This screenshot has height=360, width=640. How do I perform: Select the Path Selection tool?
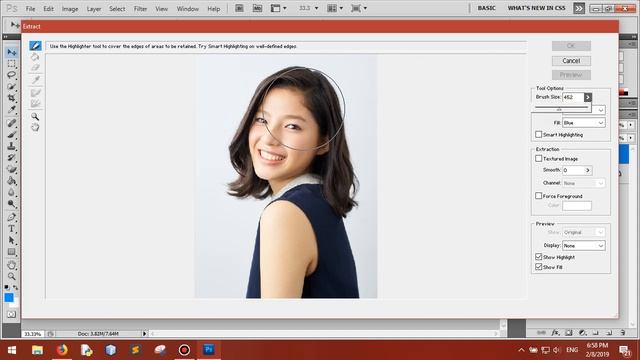point(11,240)
